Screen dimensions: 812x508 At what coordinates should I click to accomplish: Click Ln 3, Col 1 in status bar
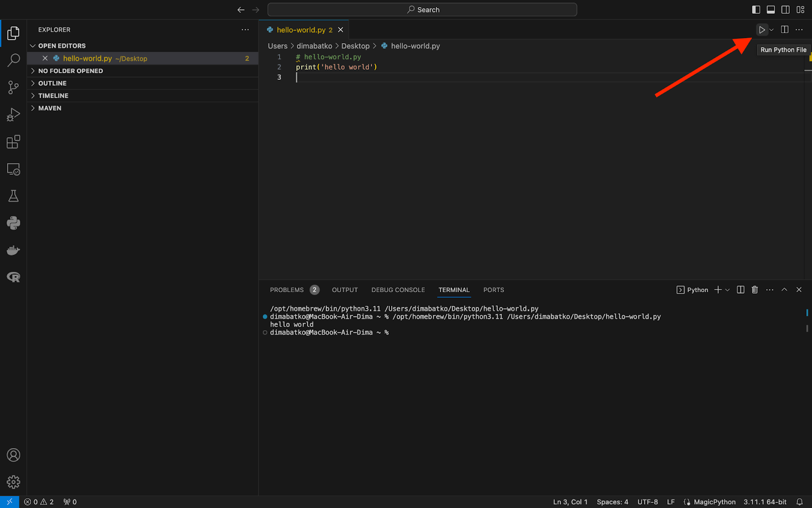[x=570, y=502]
